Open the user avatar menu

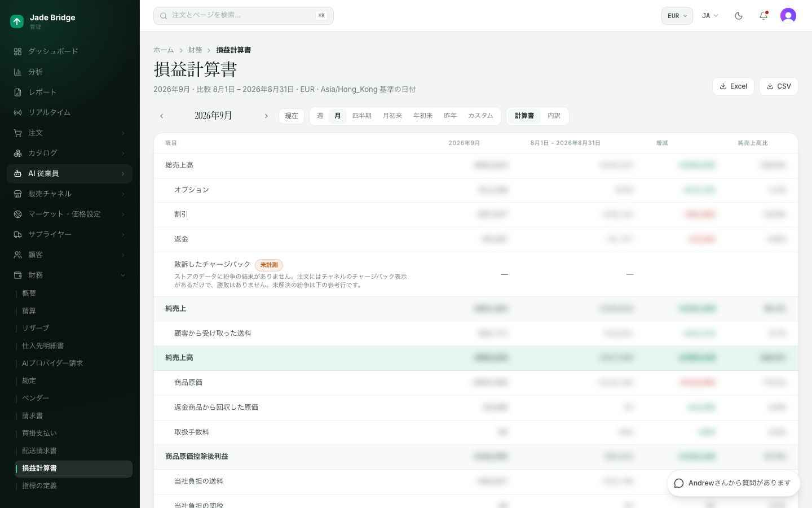[x=788, y=16]
